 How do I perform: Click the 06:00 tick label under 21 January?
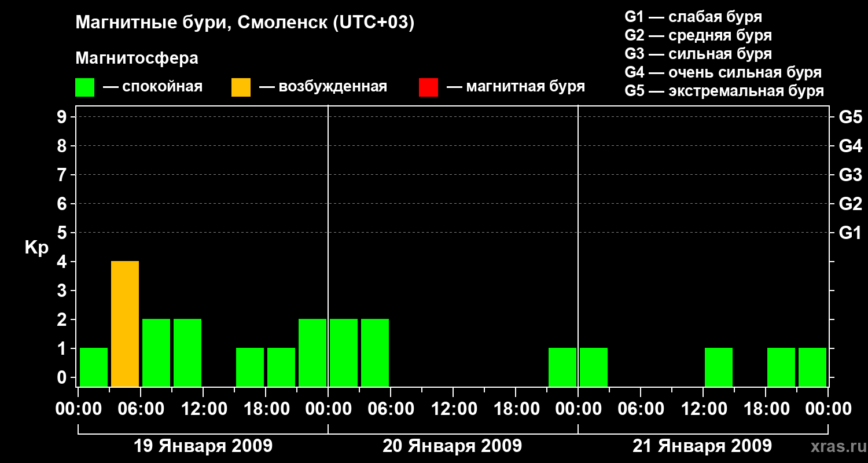[x=641, y=409]
